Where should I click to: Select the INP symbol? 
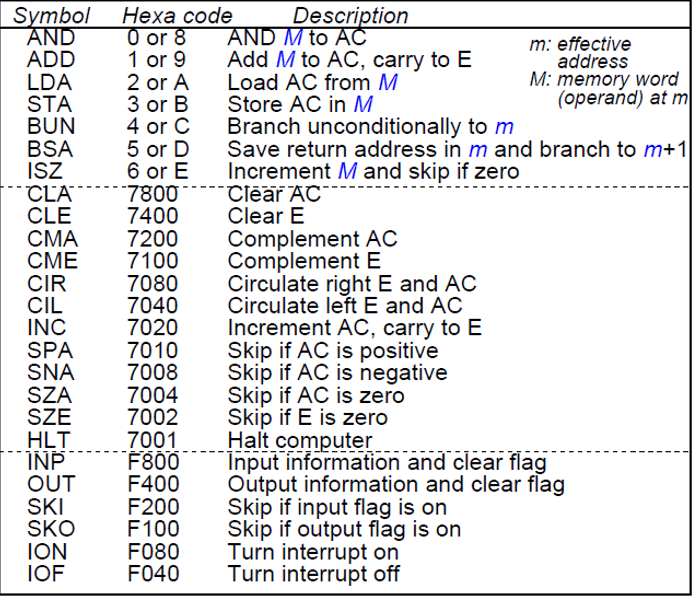tap(46, 463)
